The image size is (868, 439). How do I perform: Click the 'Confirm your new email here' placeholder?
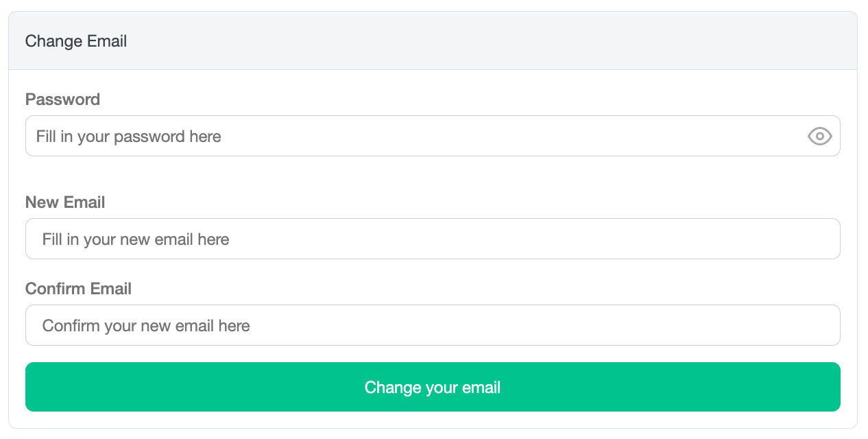146,326
